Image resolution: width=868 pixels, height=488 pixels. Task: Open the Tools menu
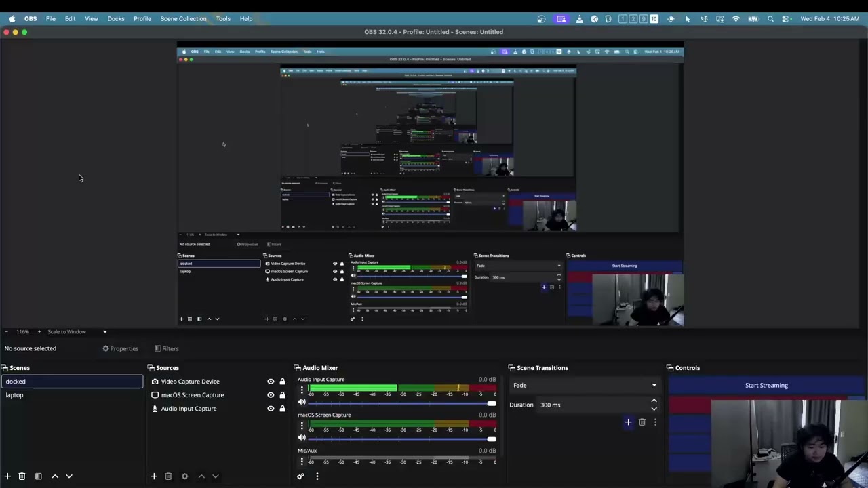pos(223,19)
